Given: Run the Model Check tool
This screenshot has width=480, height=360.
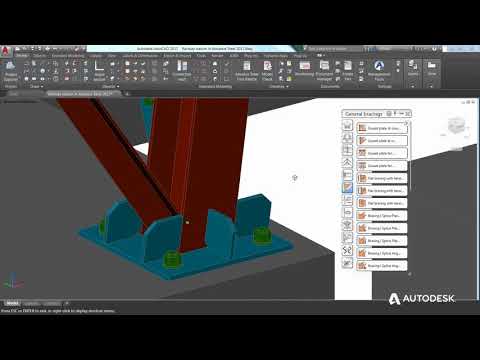Looking at the screenshot, I should 267,71.
